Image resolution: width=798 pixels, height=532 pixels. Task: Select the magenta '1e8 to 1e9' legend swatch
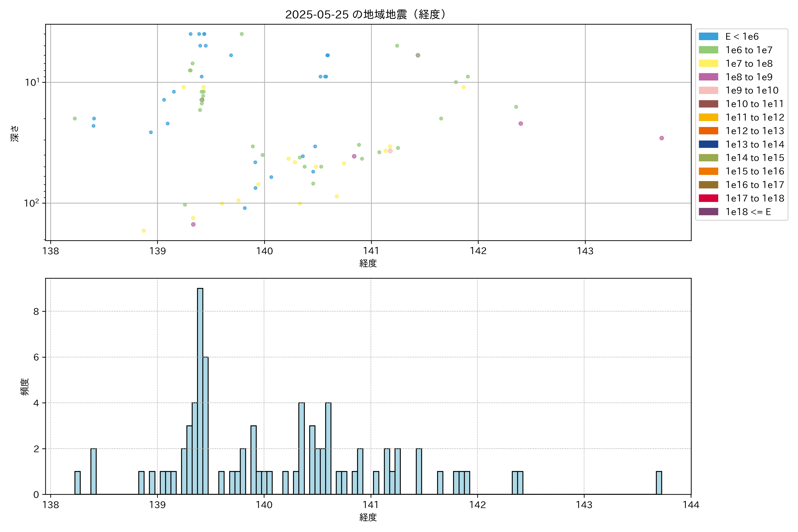pyautogui.click(x=708, y=77)
